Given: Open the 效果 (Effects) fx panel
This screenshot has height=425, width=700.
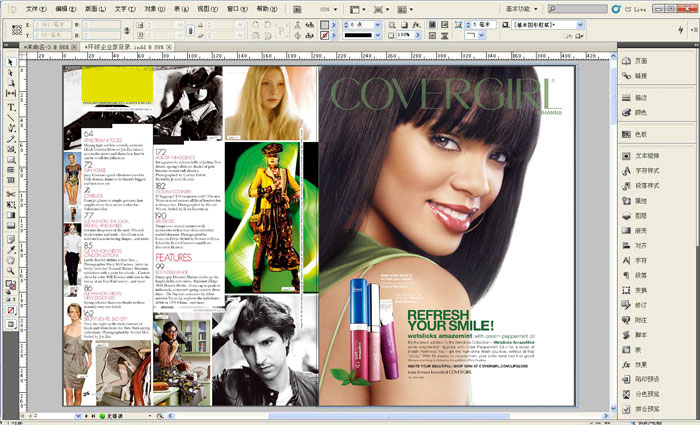Looking at the screenshot, I should [x=636, y=365].
